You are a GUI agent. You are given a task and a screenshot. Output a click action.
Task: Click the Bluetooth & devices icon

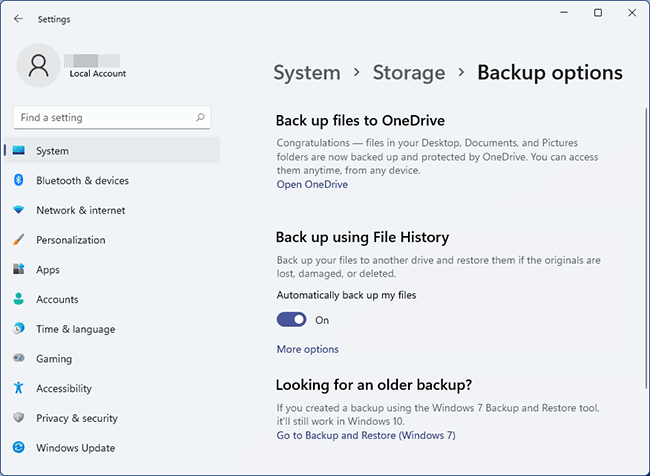[x=18, y=181]
